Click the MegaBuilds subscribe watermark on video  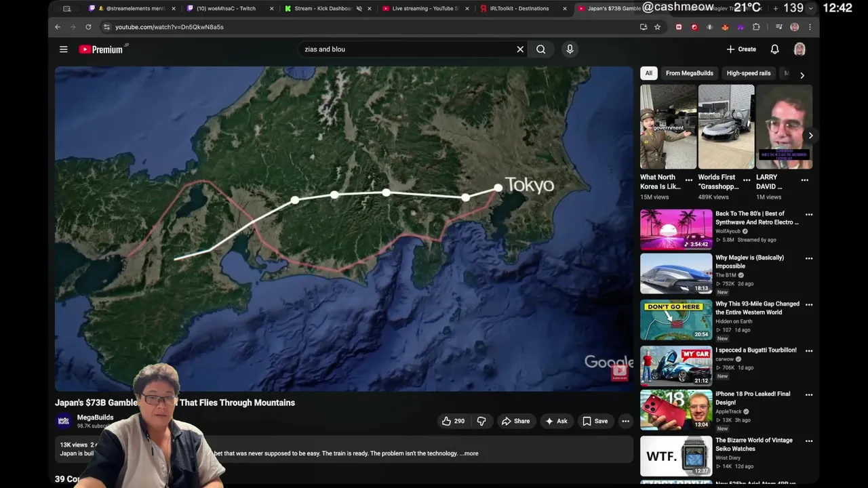[619, 371]
